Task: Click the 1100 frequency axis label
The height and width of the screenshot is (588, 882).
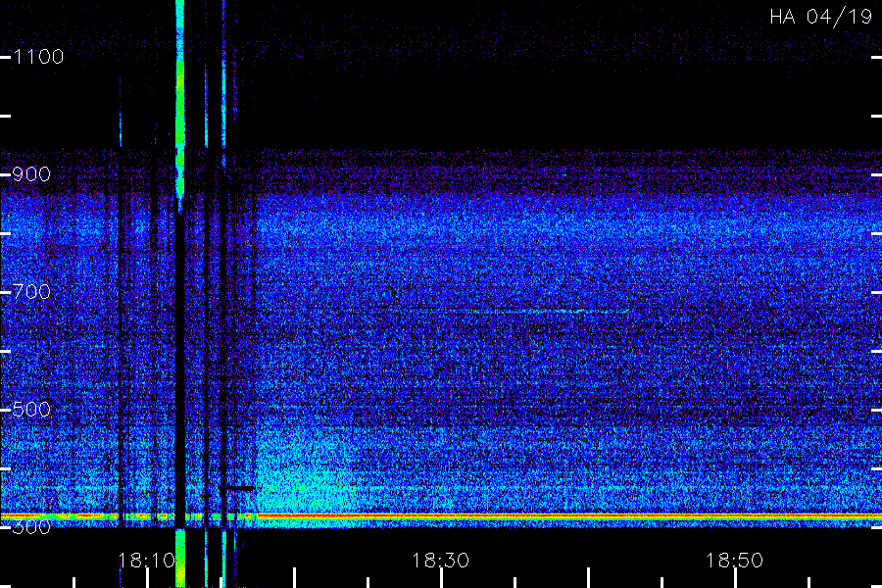Action: point(39,57)
